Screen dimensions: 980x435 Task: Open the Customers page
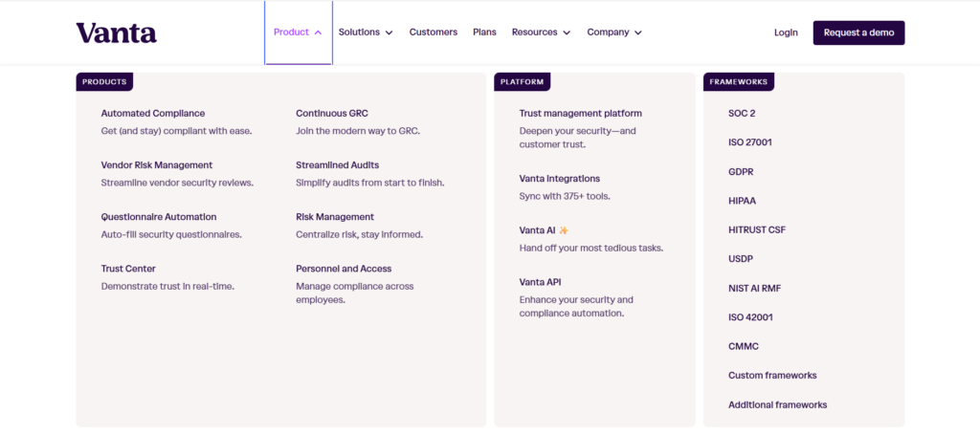point(433,33)
